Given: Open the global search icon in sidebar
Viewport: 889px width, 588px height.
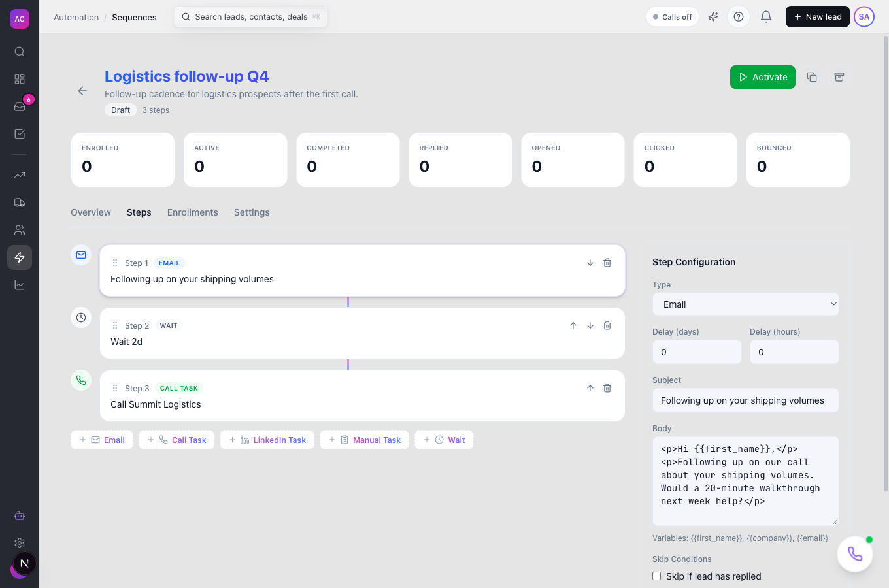Looking at the screenshot, I should pyautogui.click(x=20, y=52).
